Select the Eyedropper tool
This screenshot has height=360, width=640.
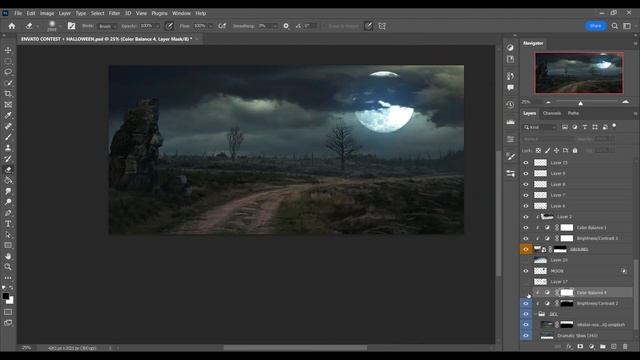coord(8,116)
